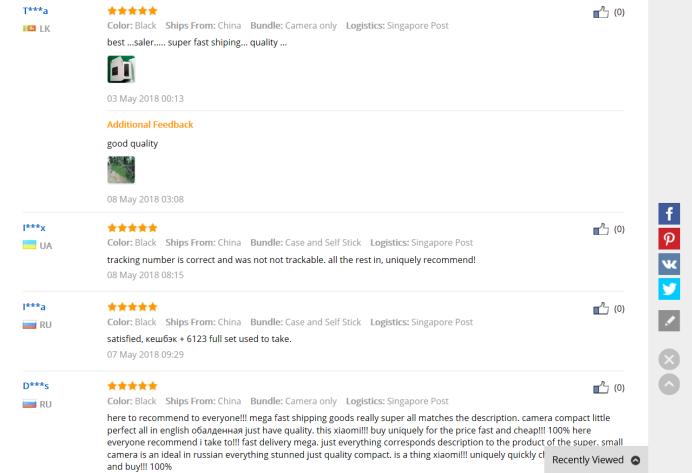692x473 pixels.
Task: Share on Facebook from the side bar
Action: [669, 214]
